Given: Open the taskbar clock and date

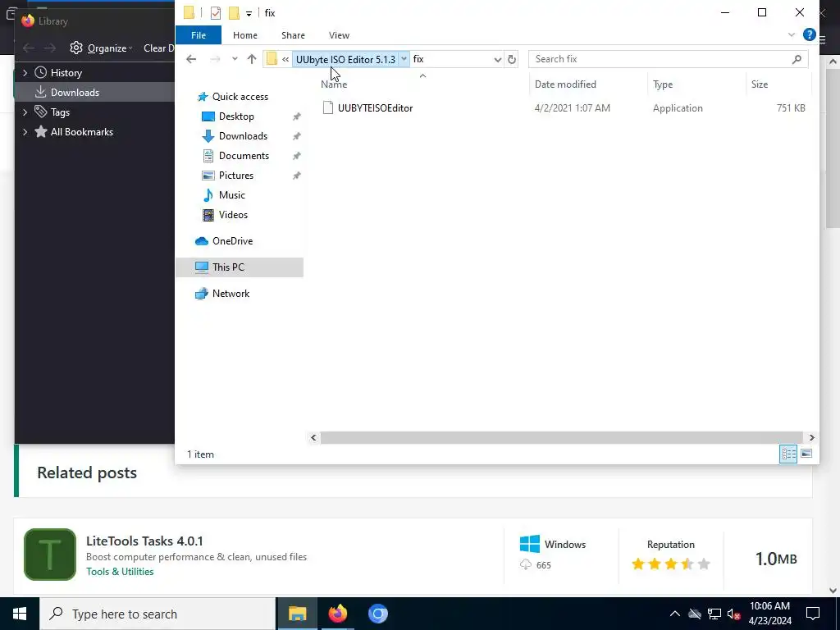Looking at the screenshot, I should (x=769, y=614).
